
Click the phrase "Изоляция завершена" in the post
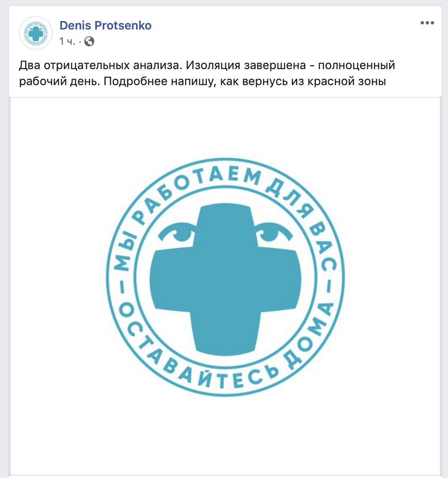246,65
